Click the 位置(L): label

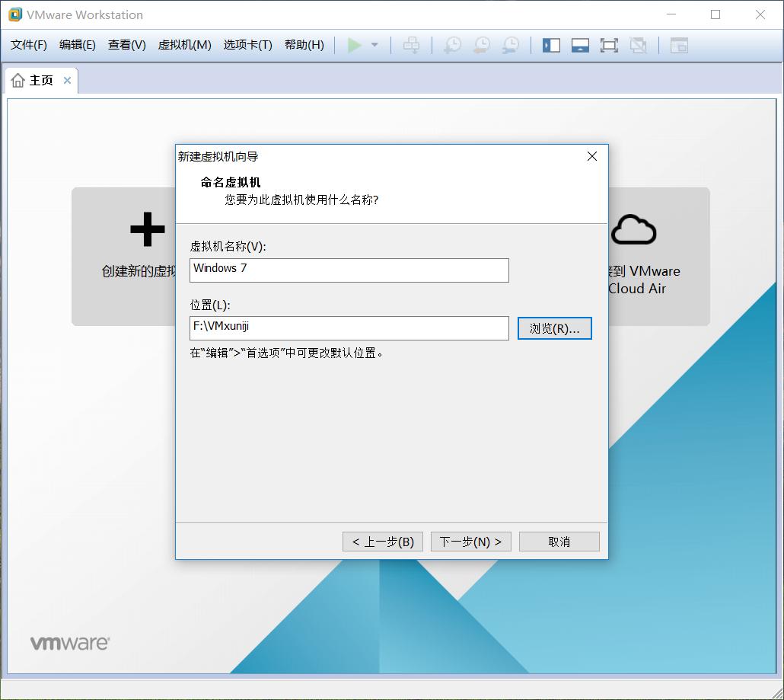210,305
